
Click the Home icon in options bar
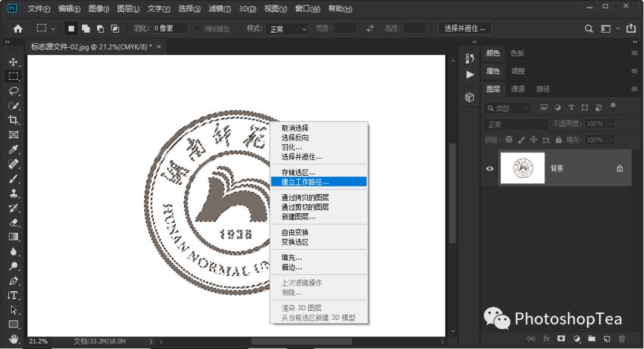click(18, 29)
